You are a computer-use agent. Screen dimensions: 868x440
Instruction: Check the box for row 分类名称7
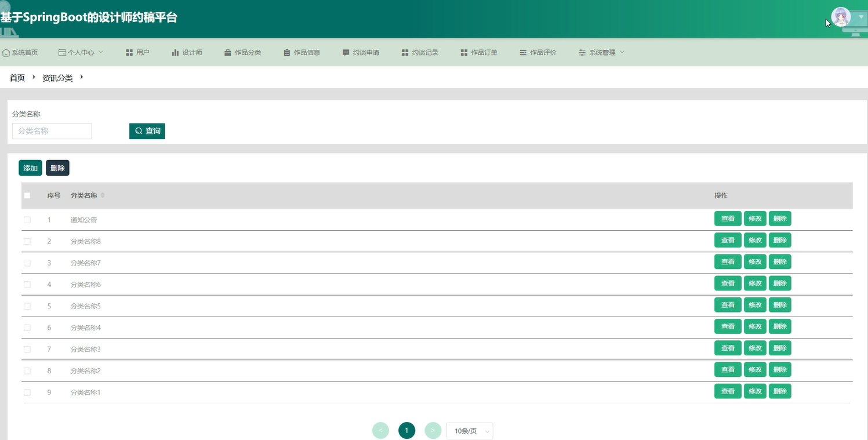27,263
